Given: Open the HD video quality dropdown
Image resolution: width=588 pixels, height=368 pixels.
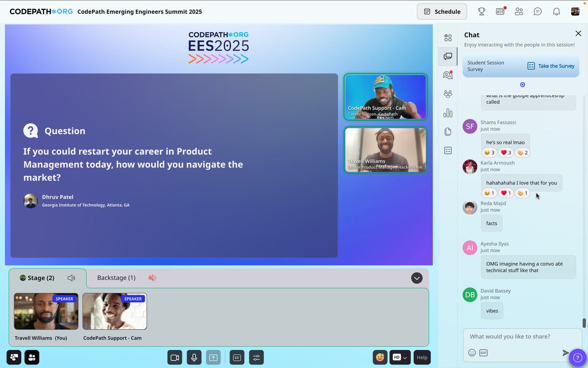Looking at the screenshot, I should pyautogui.click(x=400, y=357).
